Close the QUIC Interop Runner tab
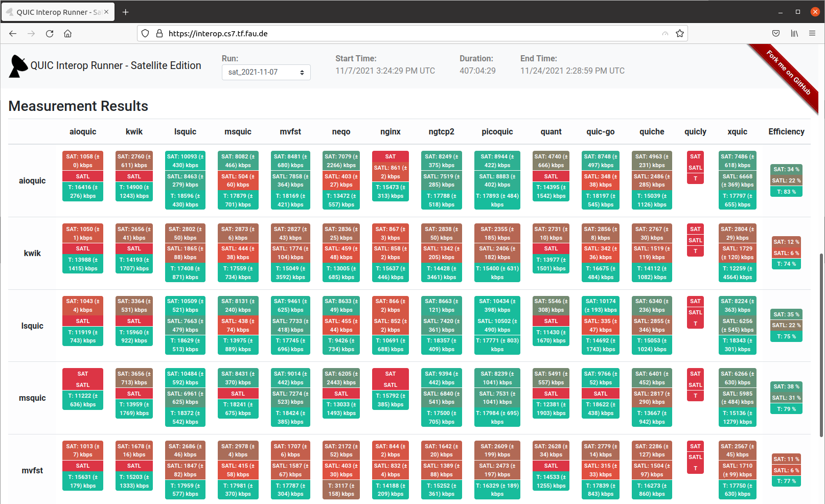Screen dimensions: 825x504 [106, 12]
